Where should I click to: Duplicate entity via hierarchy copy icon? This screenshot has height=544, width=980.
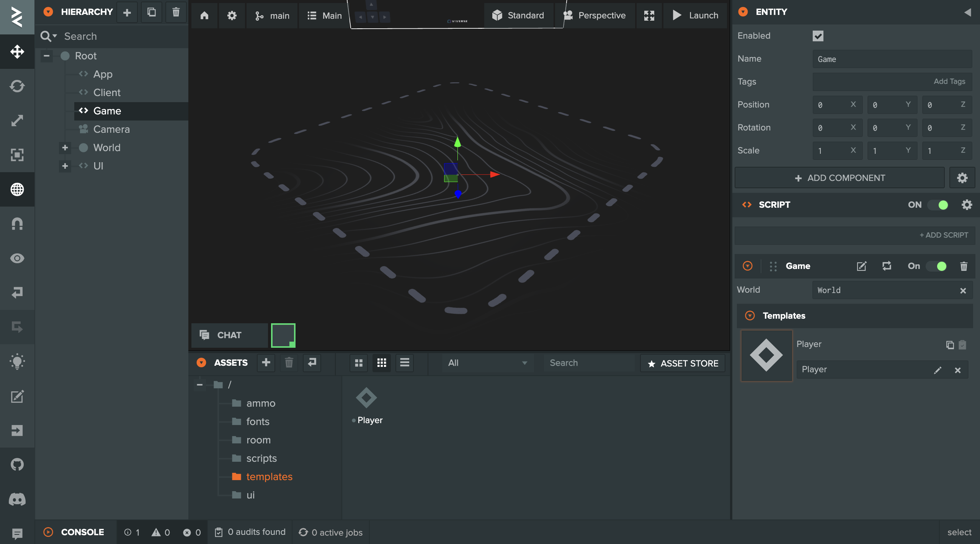152,12
